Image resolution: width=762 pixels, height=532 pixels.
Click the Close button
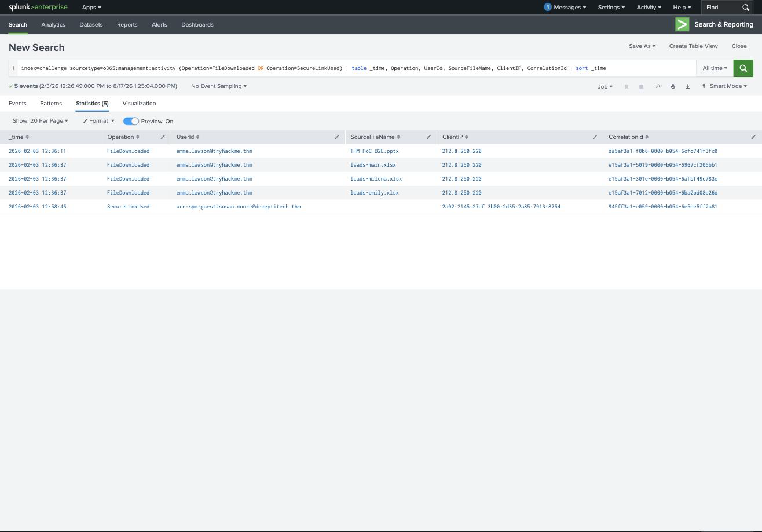[x=739, y=46]
